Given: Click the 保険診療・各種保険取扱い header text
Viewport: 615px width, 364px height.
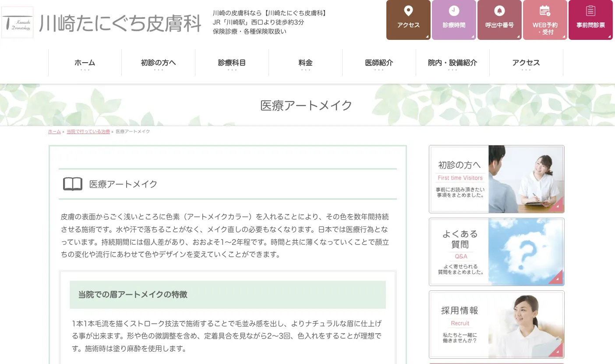Looking at the screenshot, I should coord(250,31).
